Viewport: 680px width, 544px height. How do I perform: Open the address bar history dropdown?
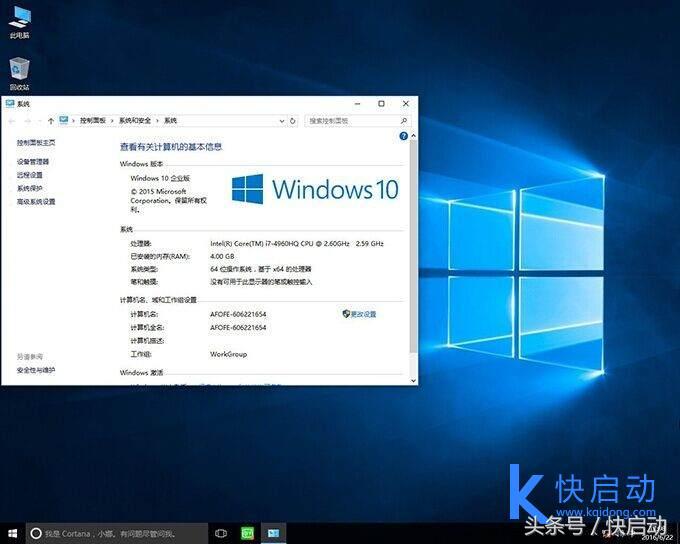click(x=282, y=121)
